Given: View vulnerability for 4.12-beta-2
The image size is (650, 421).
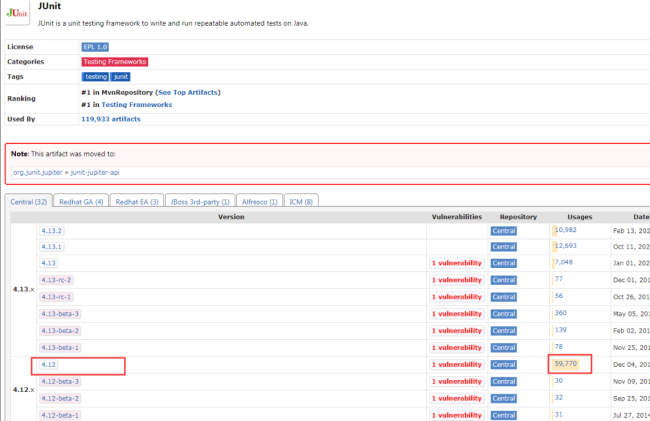Looking at the screenshot, I should [457, 398].
